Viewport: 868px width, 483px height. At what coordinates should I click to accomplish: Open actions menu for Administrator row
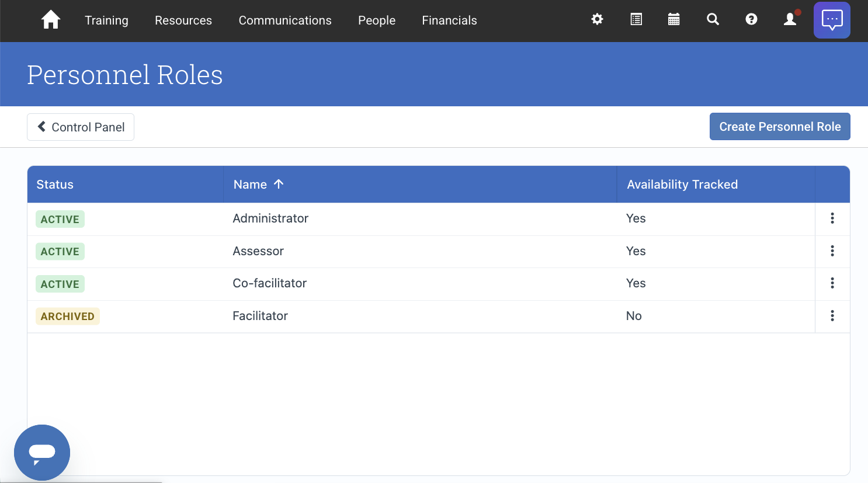pos(832,218)
